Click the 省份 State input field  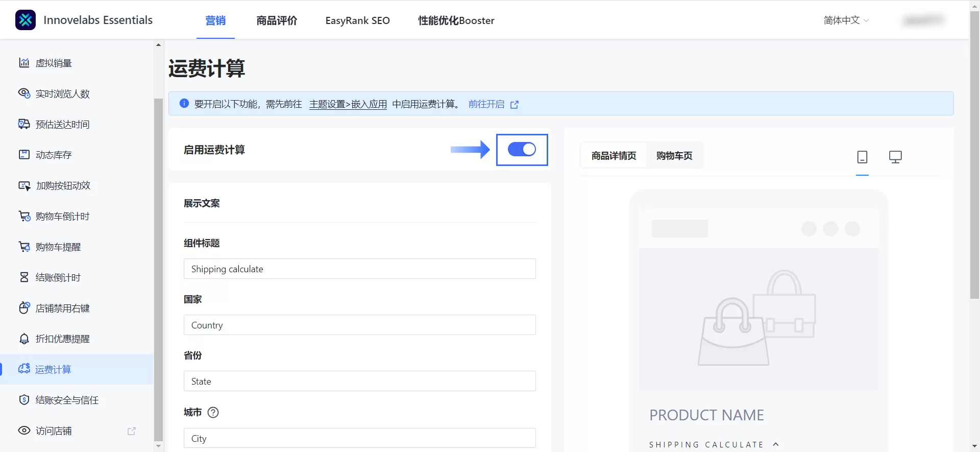(x=359, y=381)
